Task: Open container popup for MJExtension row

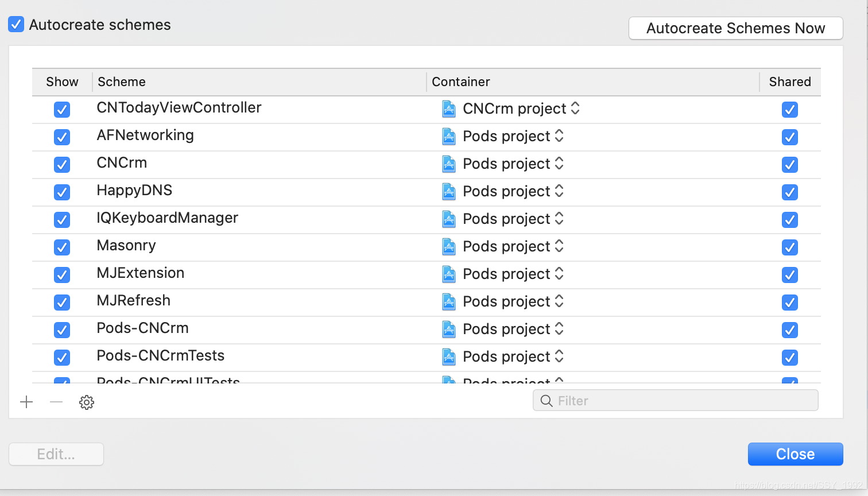Action: pyautogui.click(x=503, y=274)
